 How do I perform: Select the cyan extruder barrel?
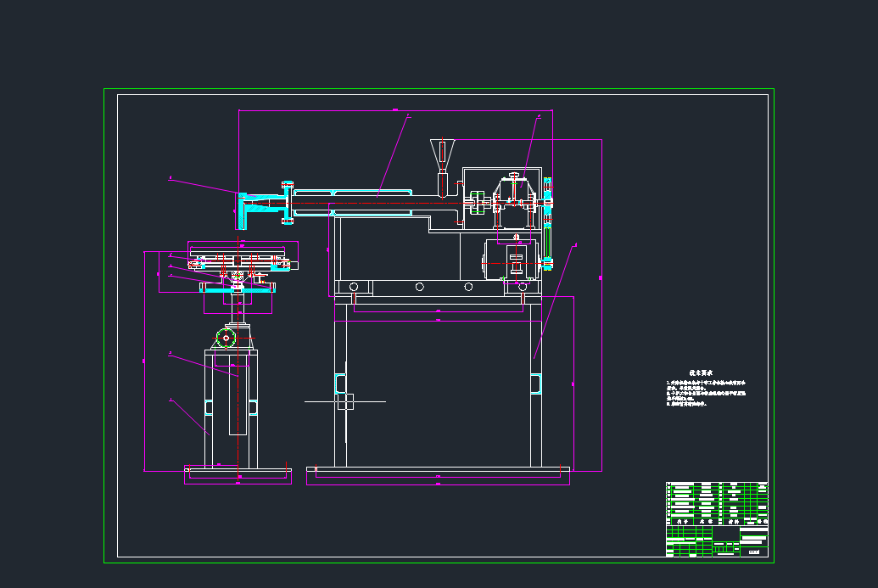(x=353, y=203)
